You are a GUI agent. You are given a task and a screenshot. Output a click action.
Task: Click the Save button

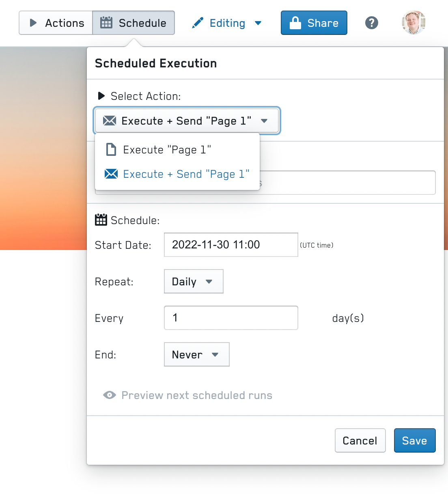click(x=415, y=440)
